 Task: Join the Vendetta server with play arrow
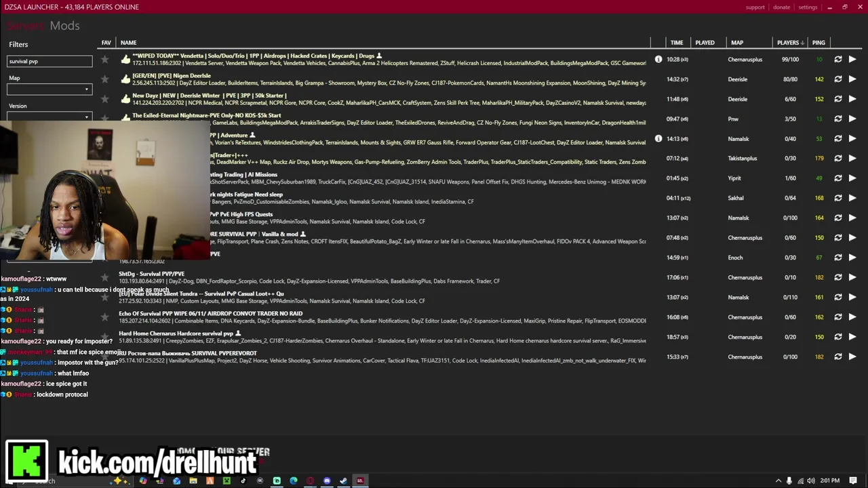coord(852,60)
